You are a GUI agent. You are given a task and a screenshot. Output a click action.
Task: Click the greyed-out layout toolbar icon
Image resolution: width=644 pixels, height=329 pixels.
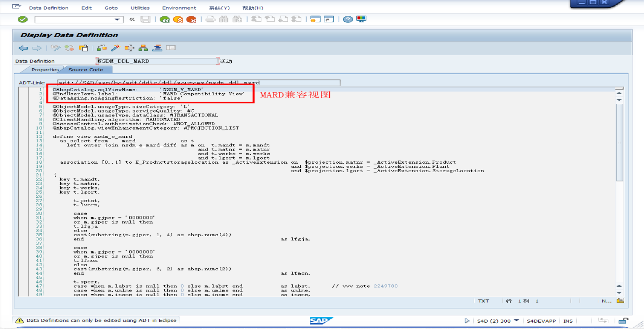coord(171,48)
